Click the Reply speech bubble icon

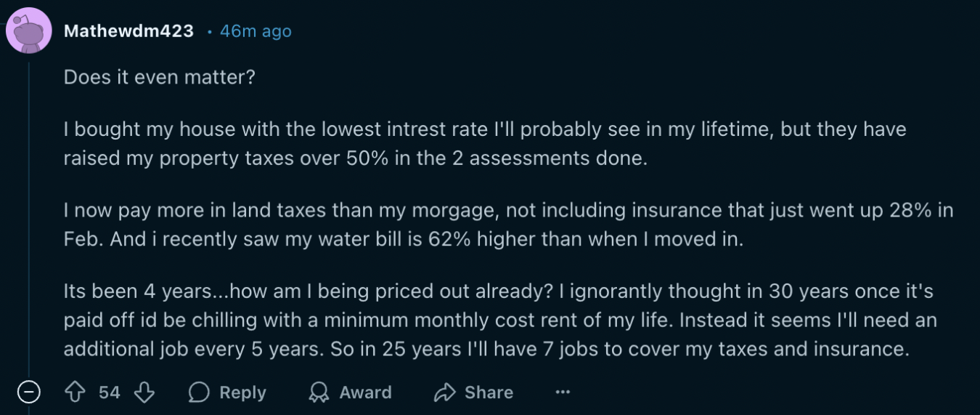(198, 392)
